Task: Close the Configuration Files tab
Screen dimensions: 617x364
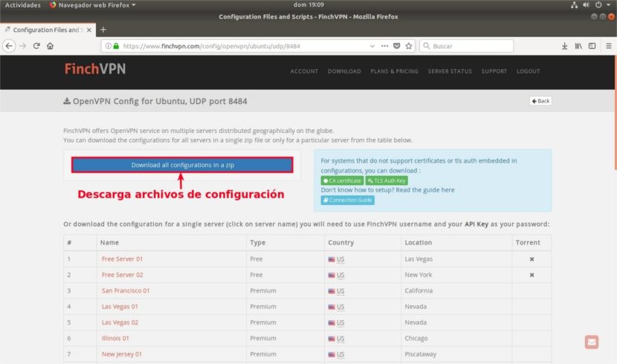Action: coord(89,30)
